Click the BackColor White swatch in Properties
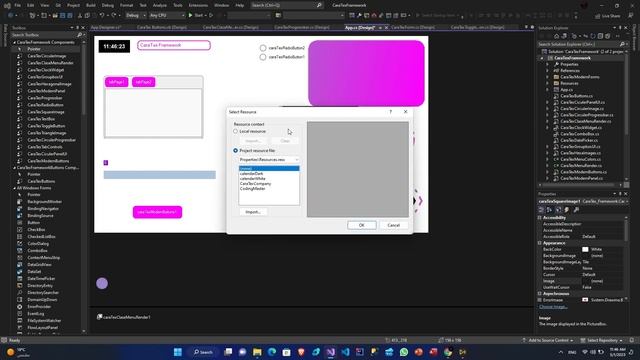The width and height of the screenshot is (640, 360). click(585, 249)
